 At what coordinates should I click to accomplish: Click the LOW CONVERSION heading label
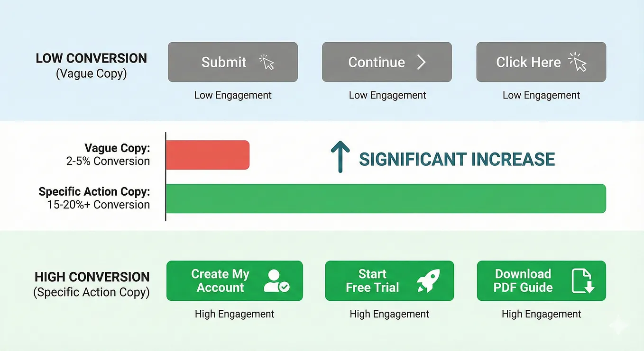point(92,59)
